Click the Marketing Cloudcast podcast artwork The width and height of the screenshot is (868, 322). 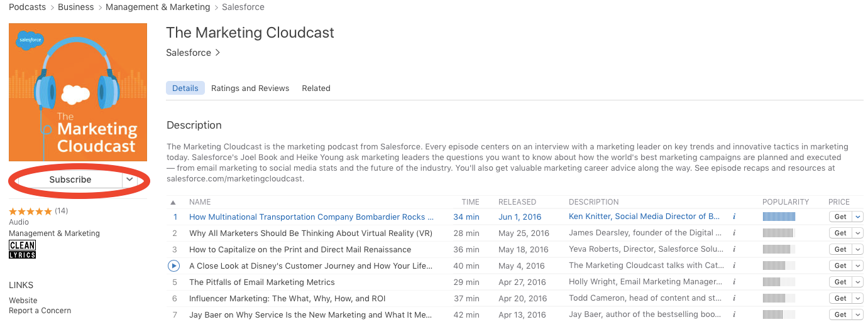click(78, 92)
